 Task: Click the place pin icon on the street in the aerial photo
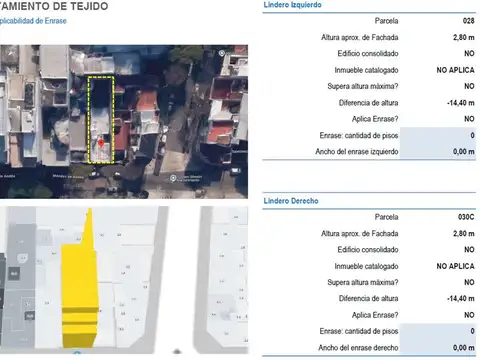[x=173, y=178]
